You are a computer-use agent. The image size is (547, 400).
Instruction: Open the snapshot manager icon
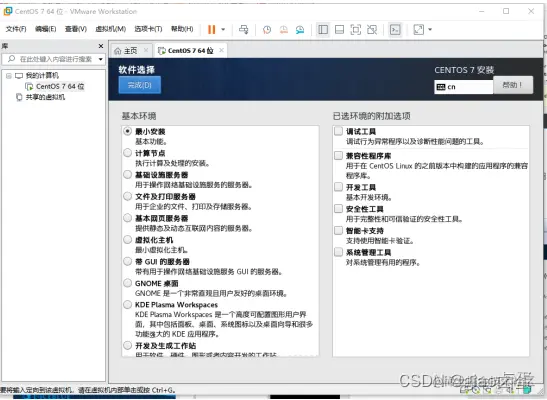click(x=300, y=30)
